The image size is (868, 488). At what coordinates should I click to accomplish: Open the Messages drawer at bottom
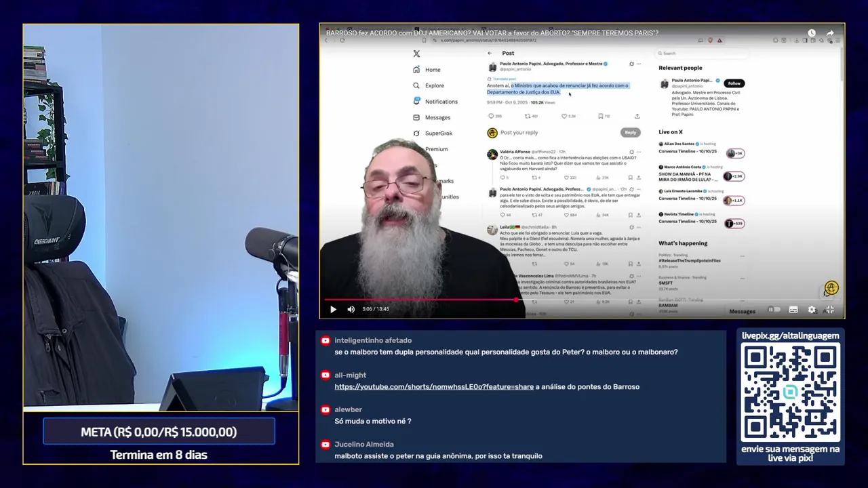[x=742, y=311]
